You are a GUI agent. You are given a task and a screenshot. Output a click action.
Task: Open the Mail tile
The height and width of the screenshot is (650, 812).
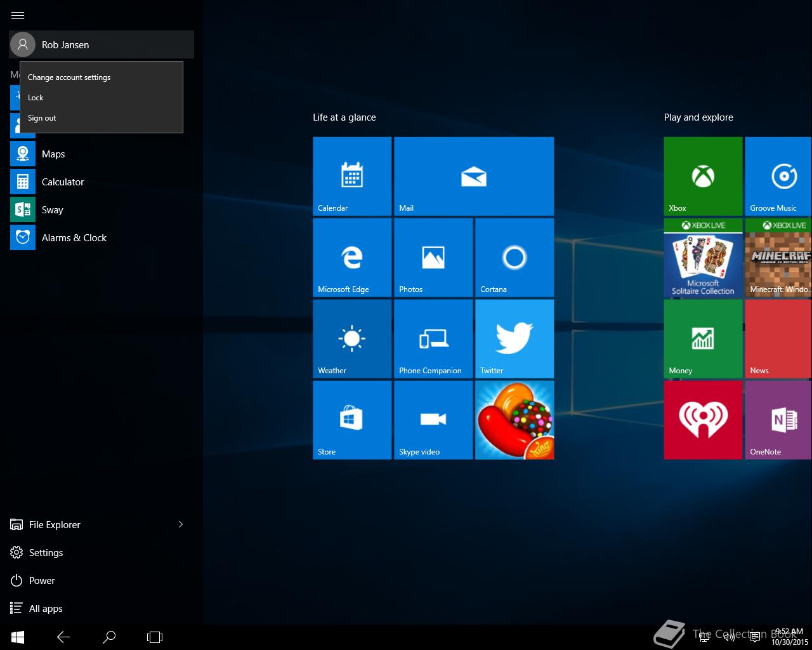(474, 176)
